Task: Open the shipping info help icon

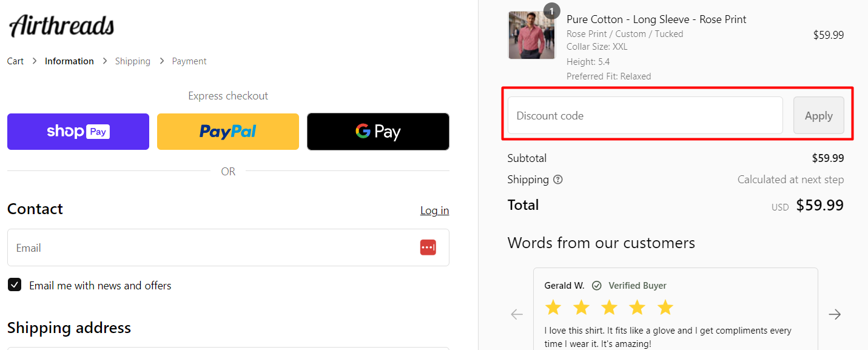Action: coord(558,180)
